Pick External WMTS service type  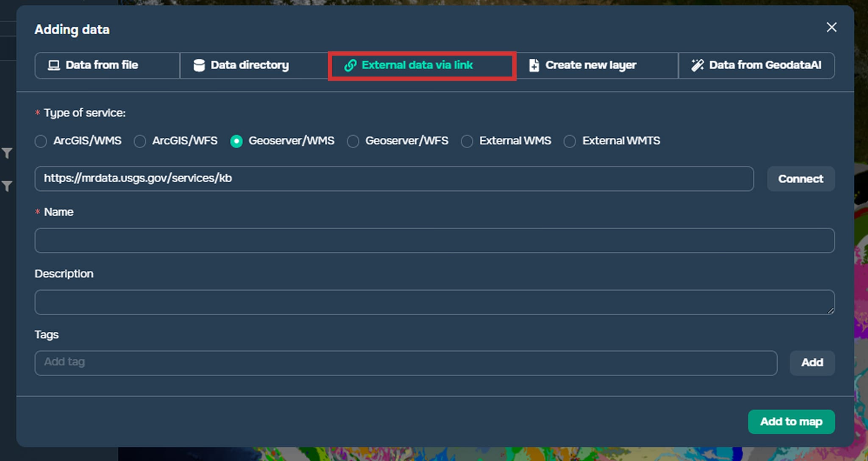(570, 141)
